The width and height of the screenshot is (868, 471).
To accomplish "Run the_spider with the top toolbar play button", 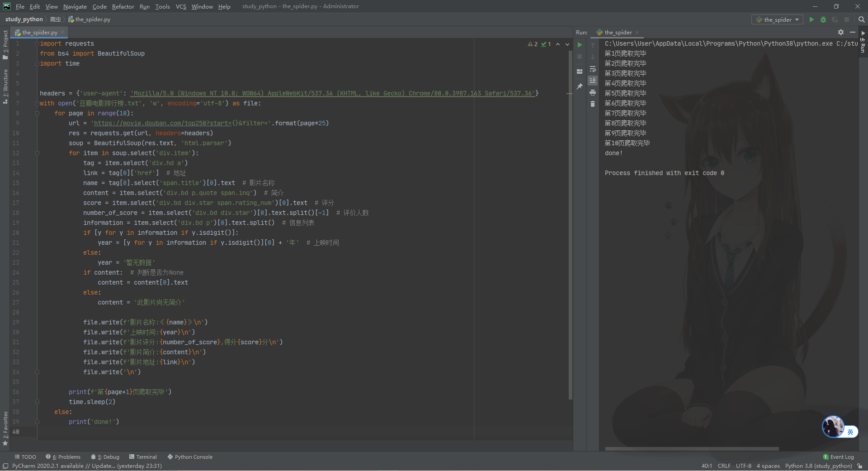I will pos(811,19).
